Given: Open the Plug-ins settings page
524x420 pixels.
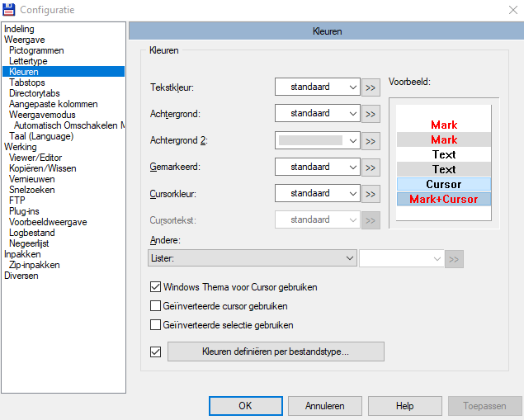Looking at the screenshot, I should click(x=24, y=211).
